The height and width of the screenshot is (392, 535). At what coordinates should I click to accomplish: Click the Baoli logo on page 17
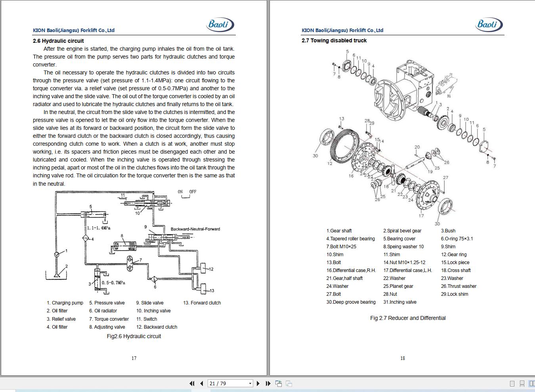coord(220,25)
